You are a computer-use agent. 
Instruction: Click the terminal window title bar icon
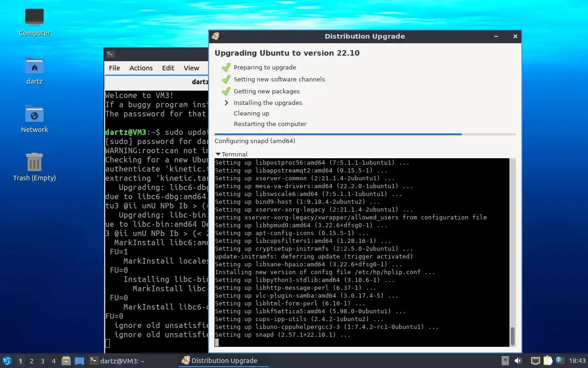coord(110,54)
